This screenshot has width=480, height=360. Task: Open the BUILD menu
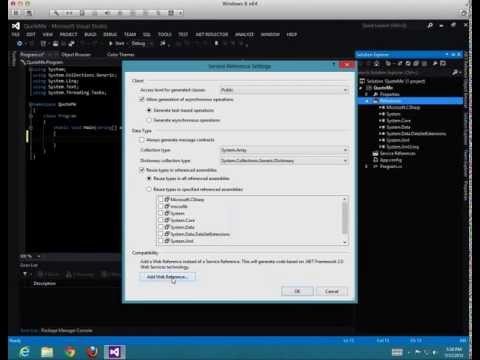coord(90,34)
